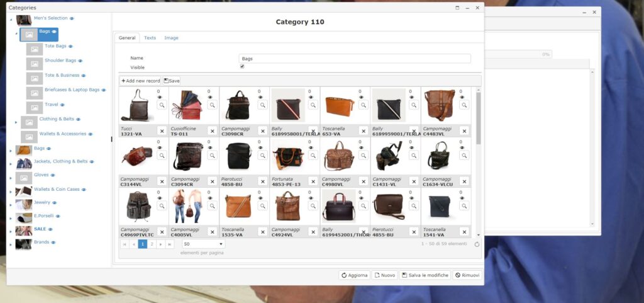Click the Name input field
644x303 pixels.
(x=355, y=59)
